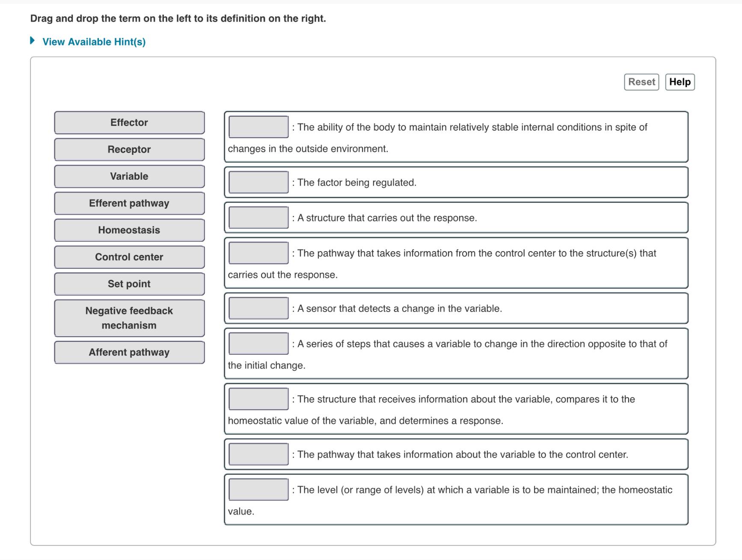Viewport: 742px width, 560px height.
Task: Click the text 'The factor being regulated.'
Action: (357, 183)
